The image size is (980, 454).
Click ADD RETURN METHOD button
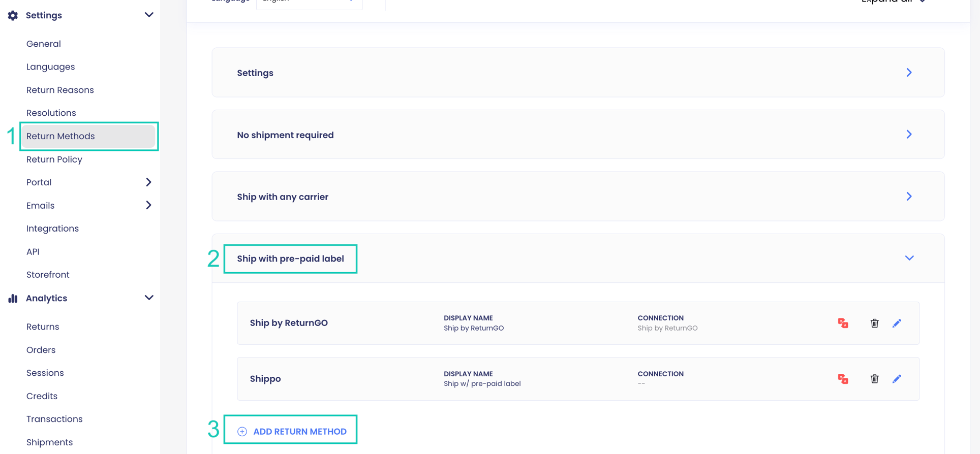[292, 431]
